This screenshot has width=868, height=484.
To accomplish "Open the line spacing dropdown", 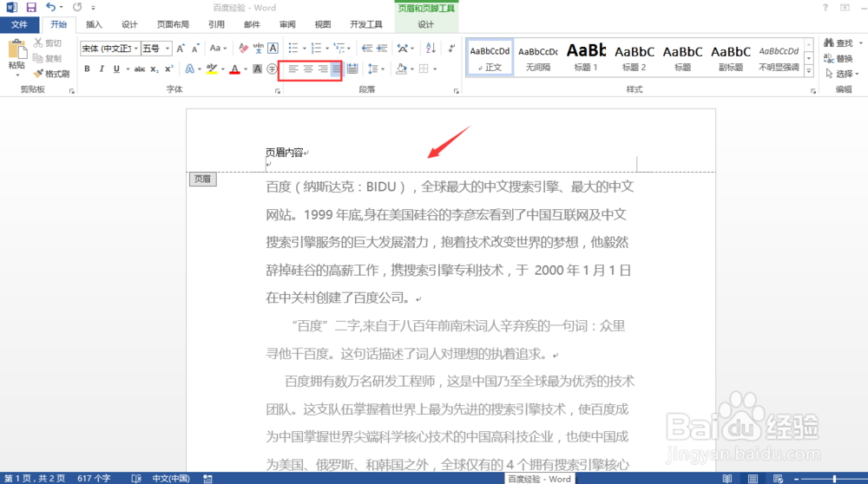I will (376, 69).
